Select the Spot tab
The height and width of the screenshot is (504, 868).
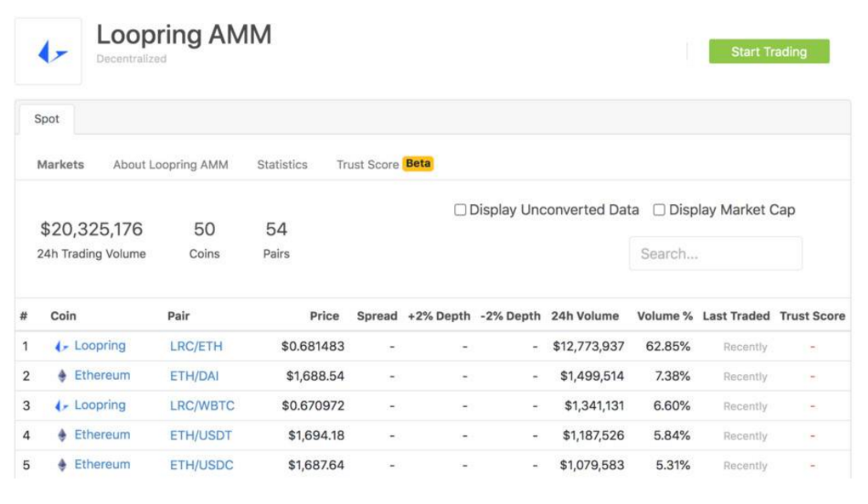tap(47, 119)
